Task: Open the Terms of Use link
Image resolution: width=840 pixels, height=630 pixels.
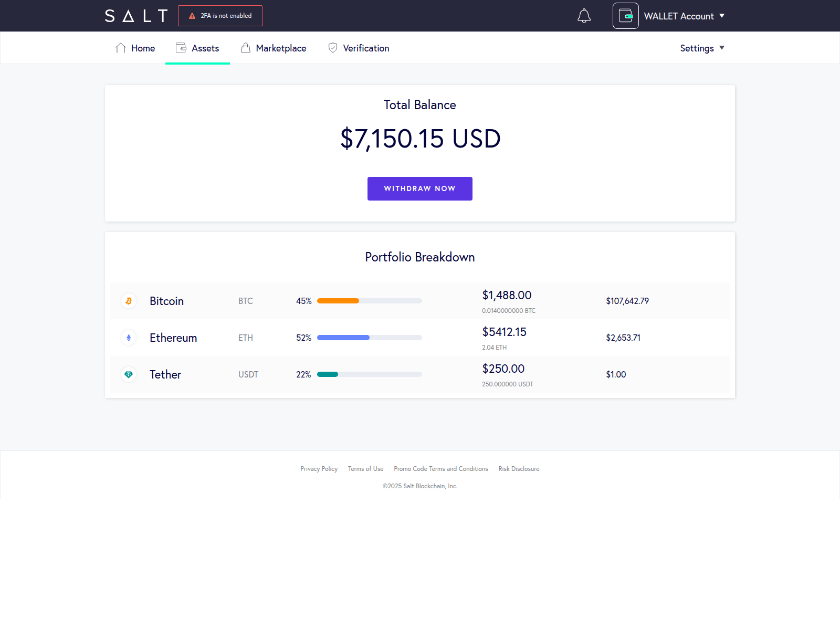Action: click(365, 469)
